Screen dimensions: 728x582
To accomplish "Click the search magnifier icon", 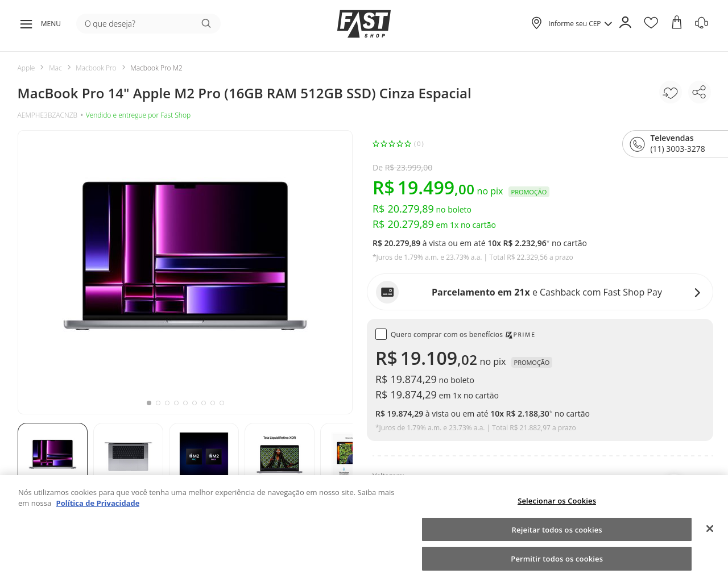I will pyautogui.click(x=206, y=23).
